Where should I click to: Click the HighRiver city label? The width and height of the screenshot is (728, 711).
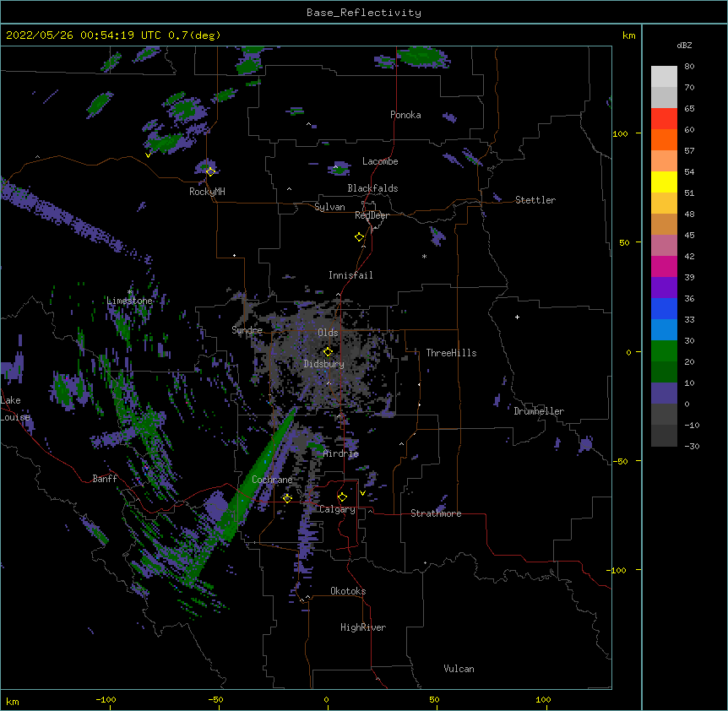363,627
